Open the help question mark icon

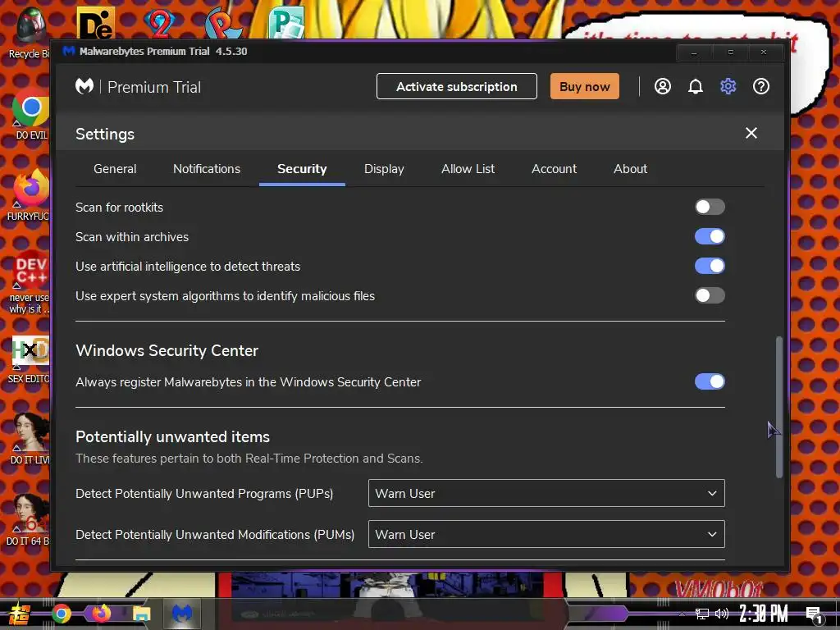pyautogui.click(x=760, y=86)
